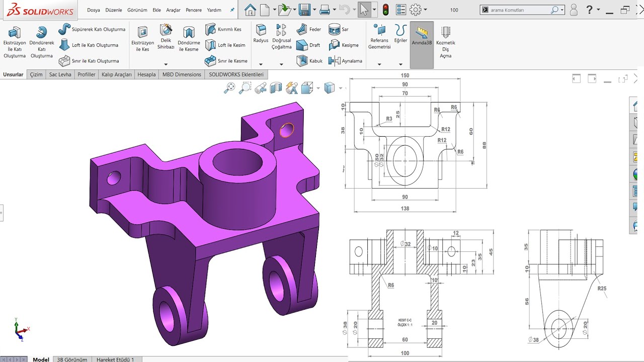The height and width of the screenshot is (362, 644).
Task: Select the Kabuk shell tool
Action: tap(309, 61)
